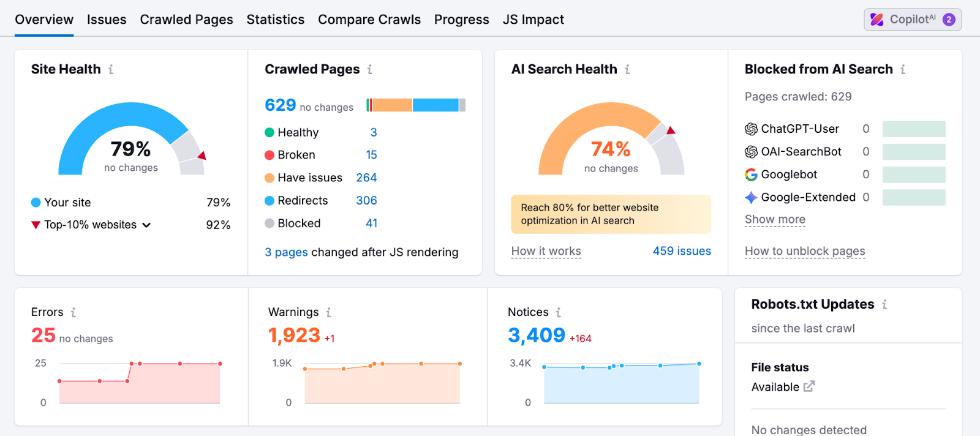
Task: Click the Notices info icon
Action: [558, 312]
